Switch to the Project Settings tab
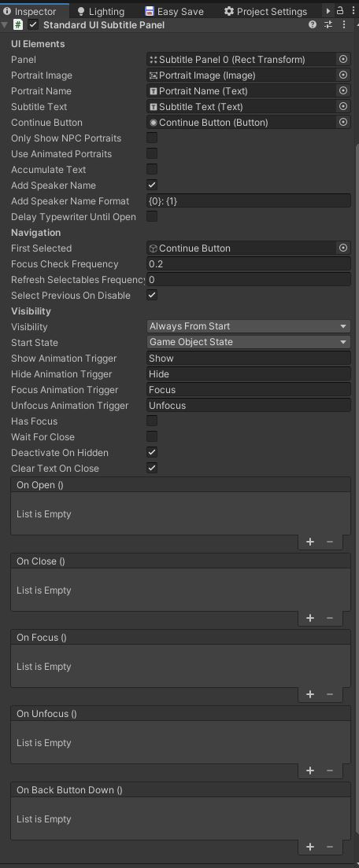Screen dimensions: 359x868 [265, 11]
